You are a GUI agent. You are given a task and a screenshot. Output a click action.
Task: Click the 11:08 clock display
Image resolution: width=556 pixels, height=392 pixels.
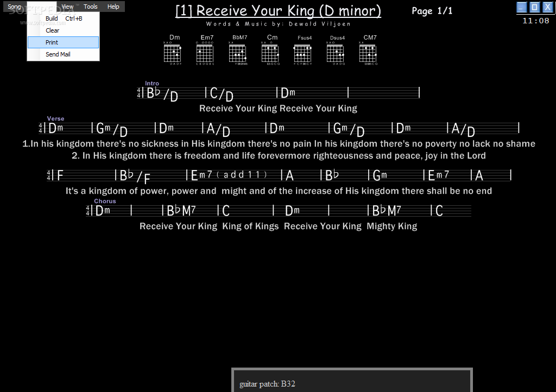coord(536,21)
